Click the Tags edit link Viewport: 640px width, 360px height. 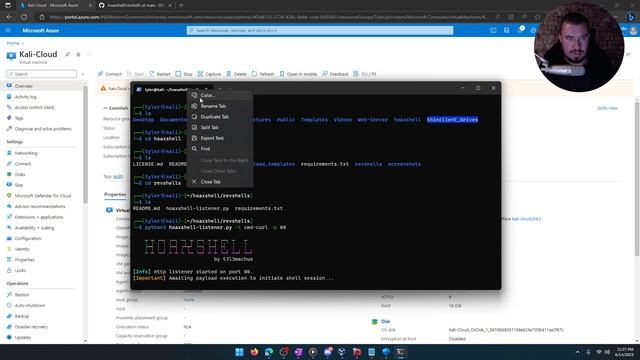click(118, 176)
